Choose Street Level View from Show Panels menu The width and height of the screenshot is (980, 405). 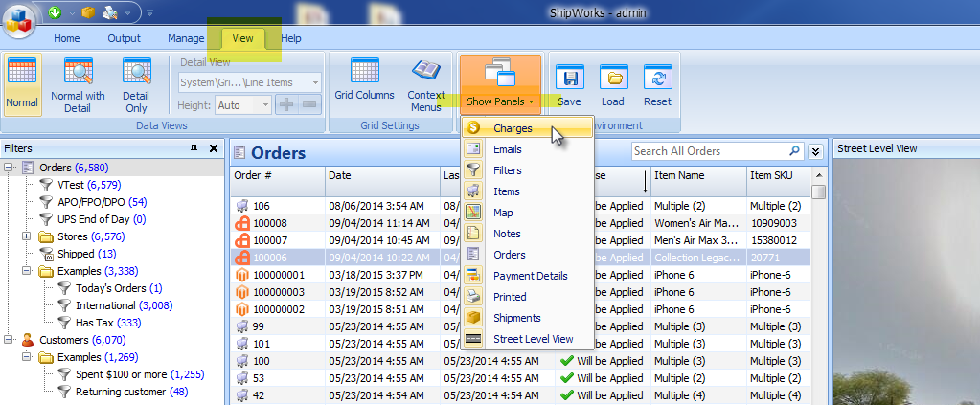[527, 339]
